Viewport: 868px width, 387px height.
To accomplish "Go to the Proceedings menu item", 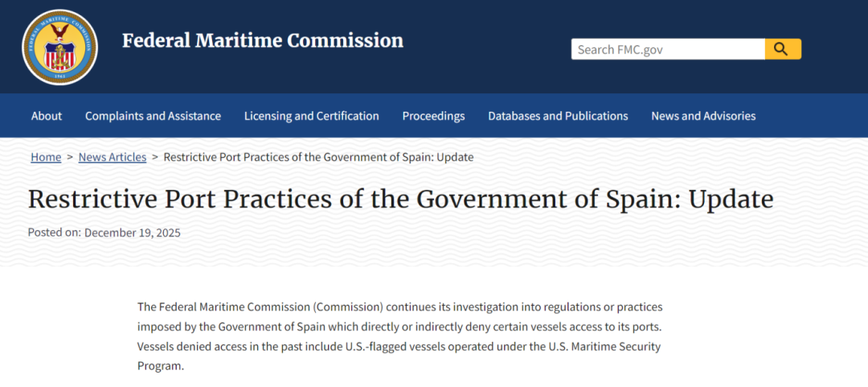I will point(433,116).
